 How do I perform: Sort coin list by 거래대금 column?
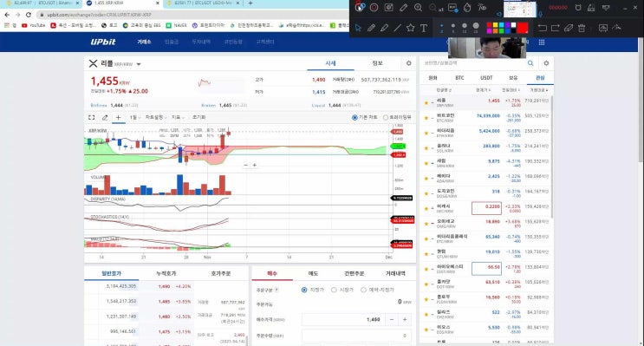(538, 90)
